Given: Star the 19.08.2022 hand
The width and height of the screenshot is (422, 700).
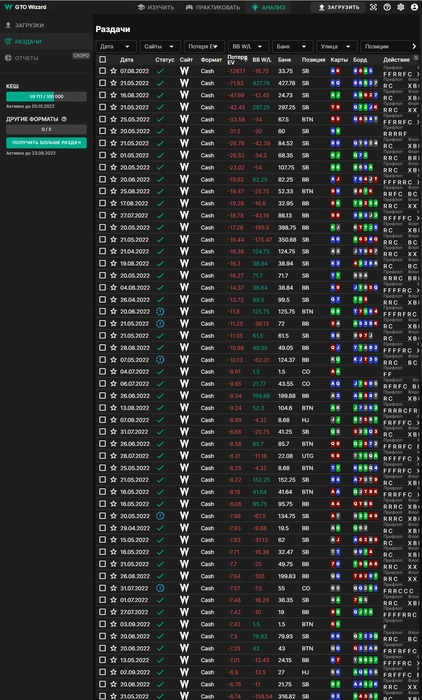Looking at the screenshot, I should [113, 263].
